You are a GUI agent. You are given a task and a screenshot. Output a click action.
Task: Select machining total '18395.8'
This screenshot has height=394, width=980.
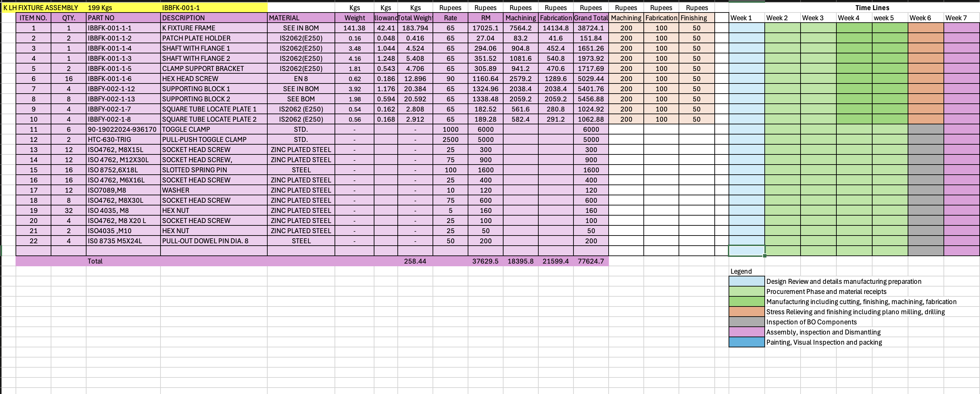point(520,261)
